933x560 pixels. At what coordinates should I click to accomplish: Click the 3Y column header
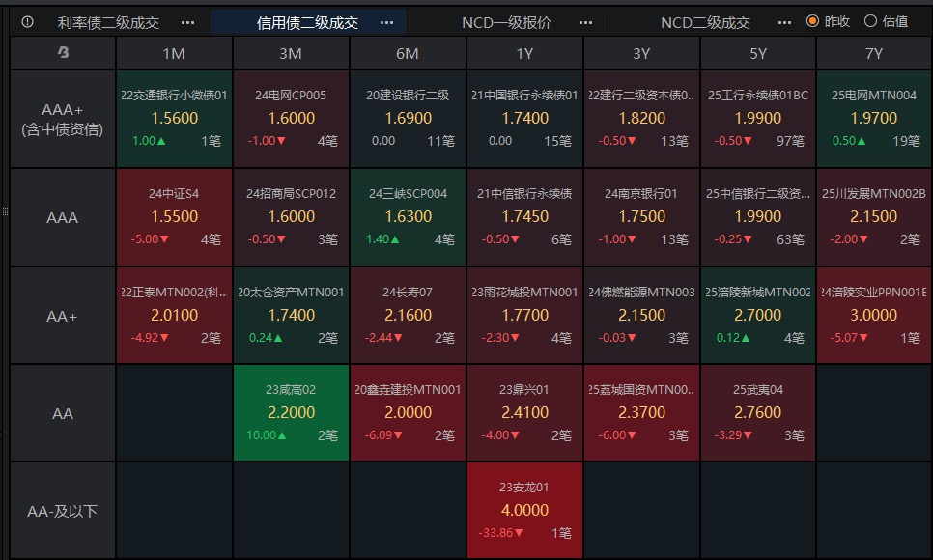(641, 53)
